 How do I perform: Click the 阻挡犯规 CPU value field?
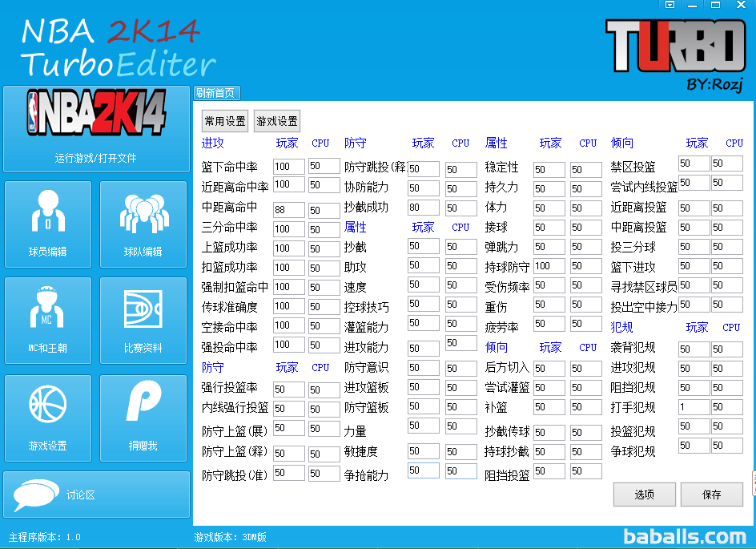[x=727, y=387]
